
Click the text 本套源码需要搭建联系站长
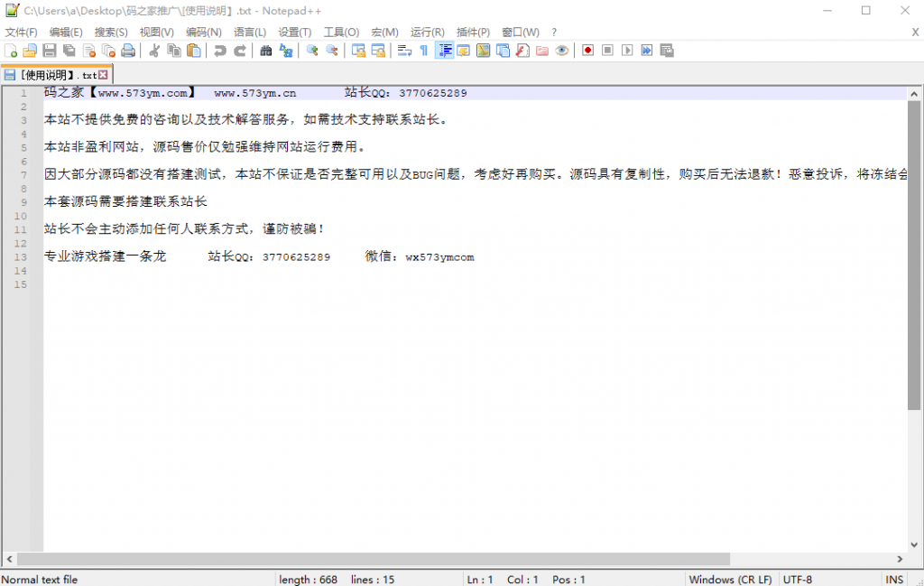click(x=125, y=201)
